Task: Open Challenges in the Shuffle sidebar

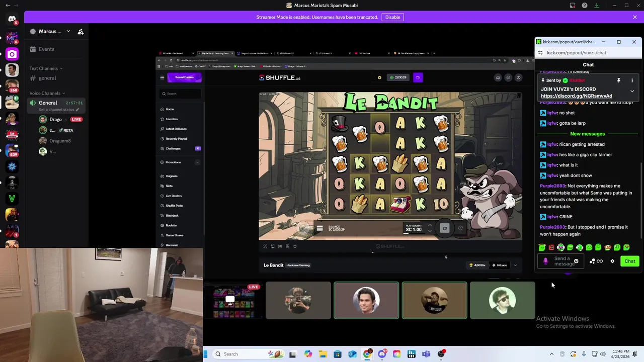Action: [180, 148]
